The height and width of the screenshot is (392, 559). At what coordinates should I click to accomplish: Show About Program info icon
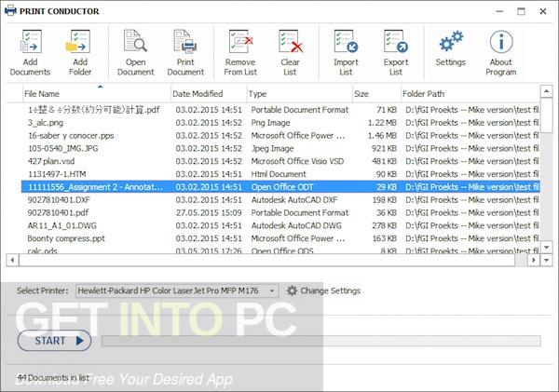[x=501, y=42]
